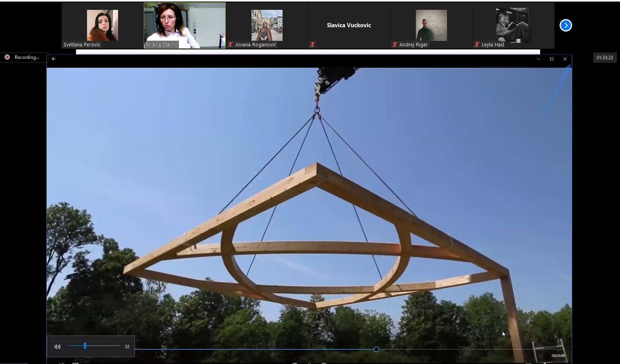This screenshot has width=620, height=364.
Task: Maximize the video player window
Action: tap(551, 59)
